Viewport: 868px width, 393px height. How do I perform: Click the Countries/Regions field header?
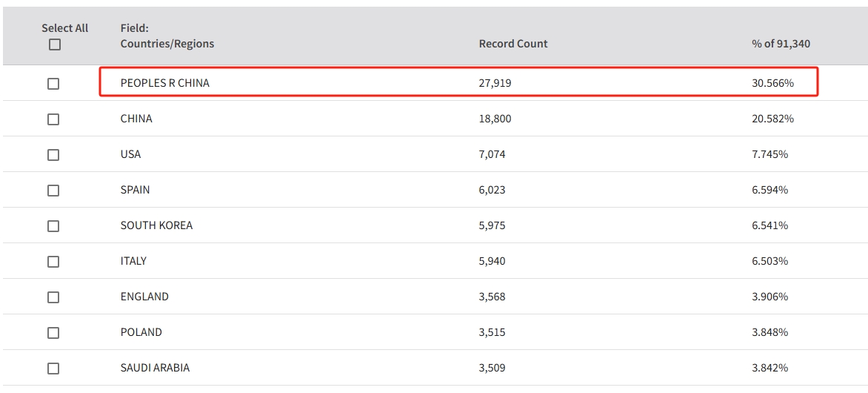tap(167, 44)
